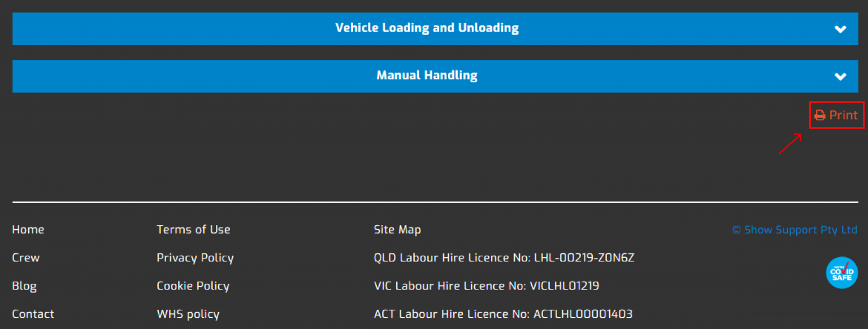Click the Print text link
The image size is (868, 329).
click(x=843, y=115)
